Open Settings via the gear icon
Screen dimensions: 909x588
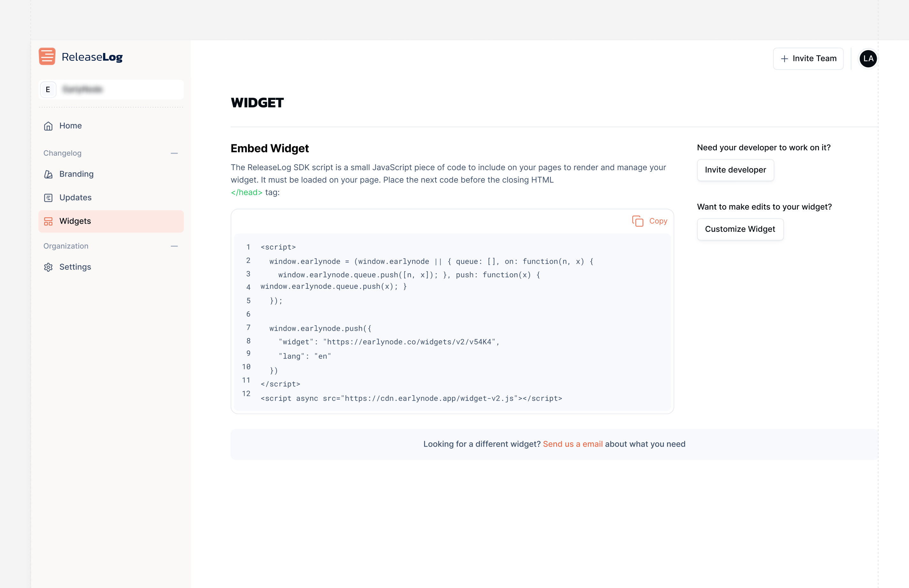[49, 267]
